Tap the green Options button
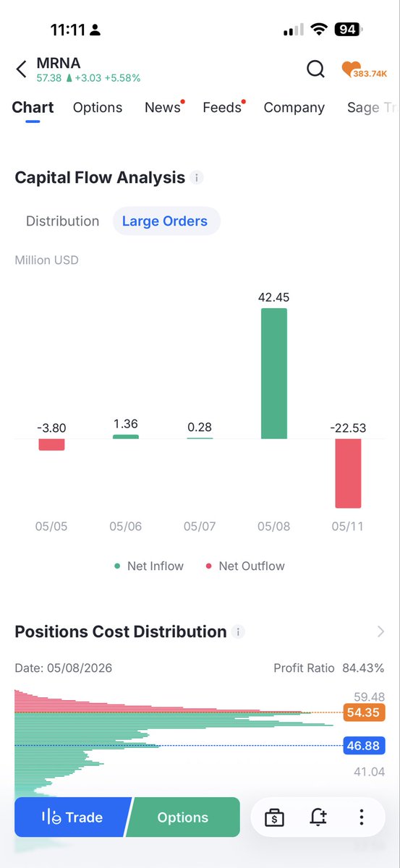Screen dimensions: 400x868 click(x=183, y=817)
